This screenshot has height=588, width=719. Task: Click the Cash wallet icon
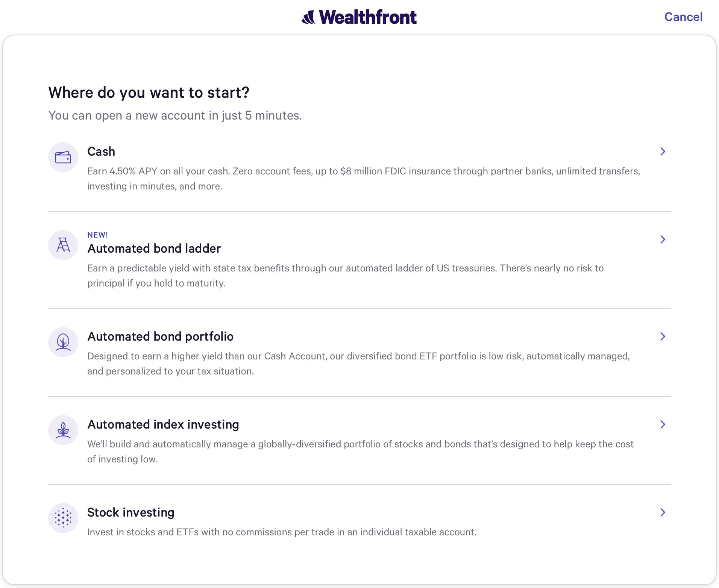[x=63, y=157]
